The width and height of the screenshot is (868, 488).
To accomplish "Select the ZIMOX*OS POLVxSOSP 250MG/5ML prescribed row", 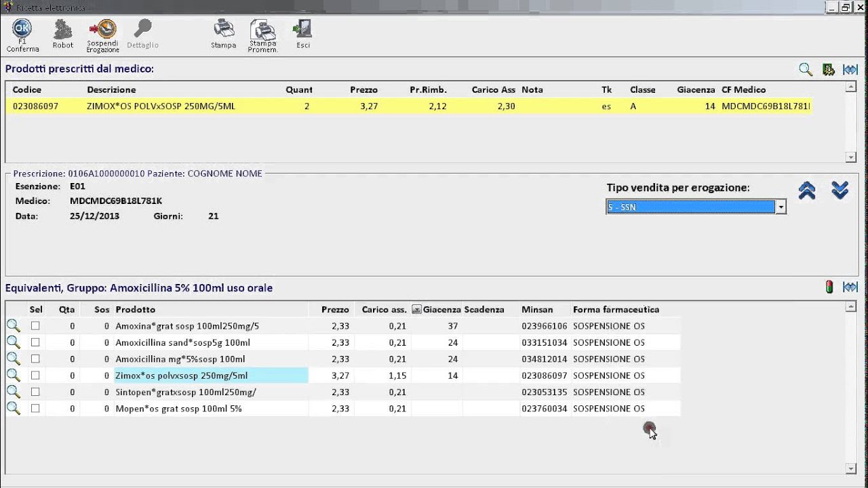I will pyautogui.click(x=408, y=106).
